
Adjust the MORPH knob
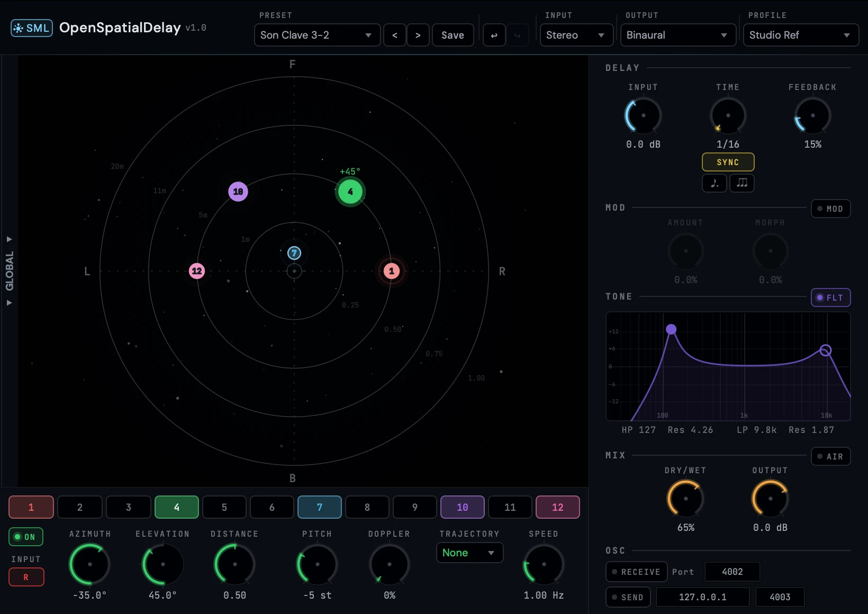771,251
